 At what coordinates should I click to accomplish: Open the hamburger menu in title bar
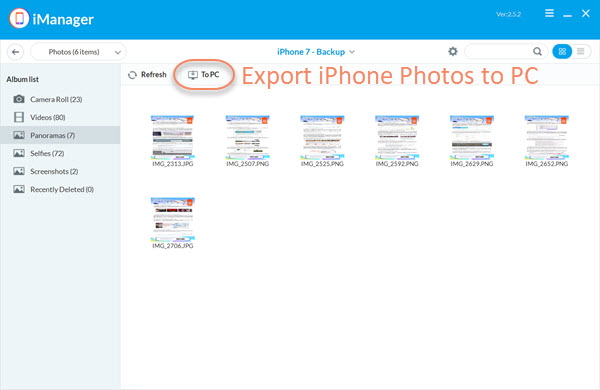549,13
